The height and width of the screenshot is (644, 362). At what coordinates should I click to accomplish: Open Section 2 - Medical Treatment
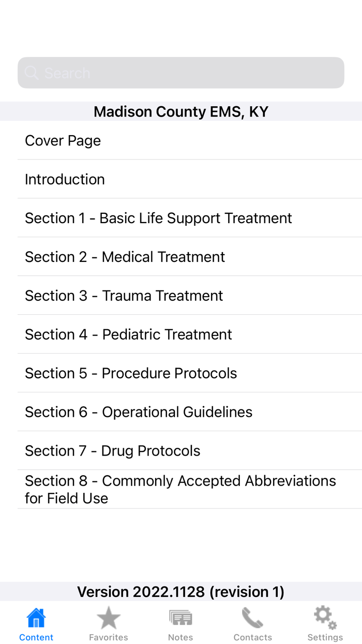click(x=181, y=256)
